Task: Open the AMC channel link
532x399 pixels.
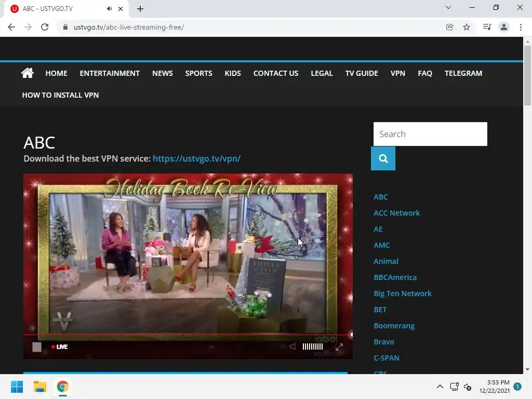Action: 382,245
